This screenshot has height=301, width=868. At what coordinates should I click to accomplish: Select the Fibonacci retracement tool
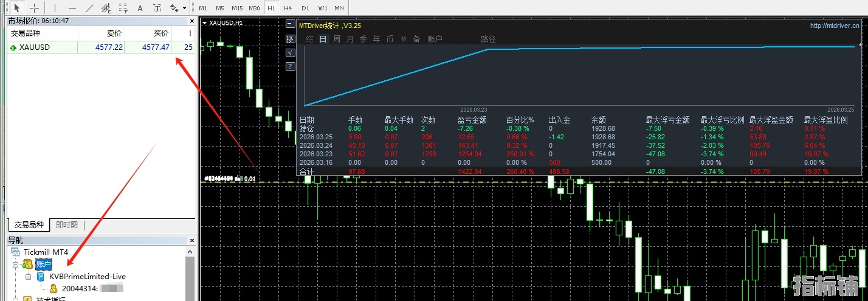pos(123,8)
